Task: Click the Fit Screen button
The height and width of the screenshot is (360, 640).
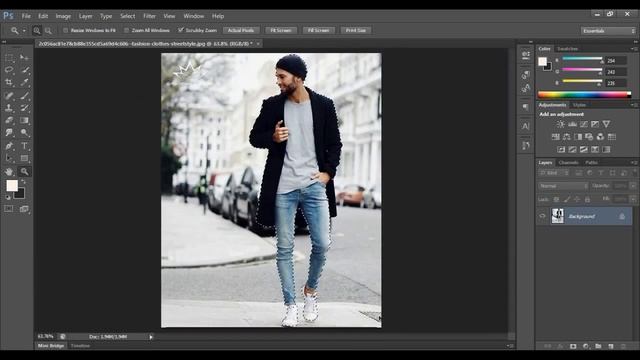Action: [x=281, y=31]
